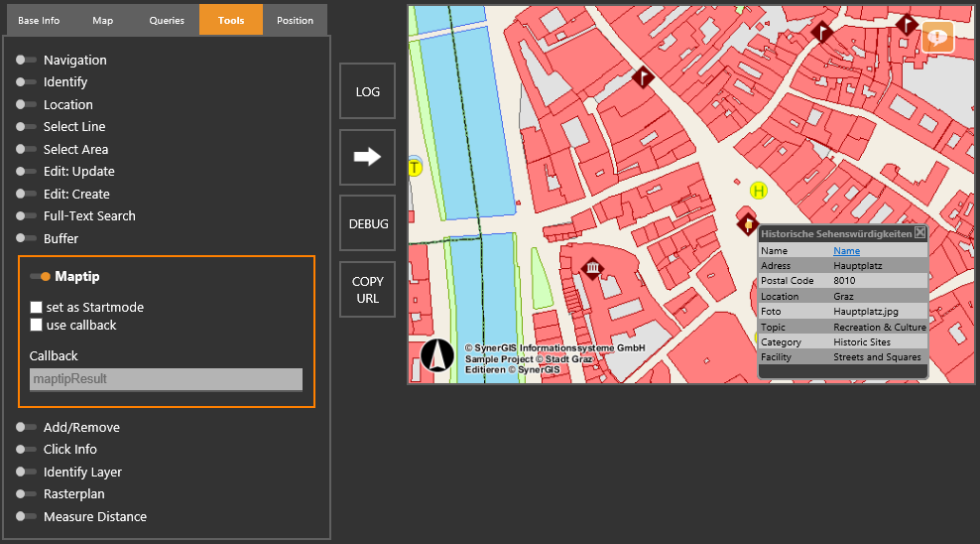
Task: Click the LOG button
Action: click(367, 91)
